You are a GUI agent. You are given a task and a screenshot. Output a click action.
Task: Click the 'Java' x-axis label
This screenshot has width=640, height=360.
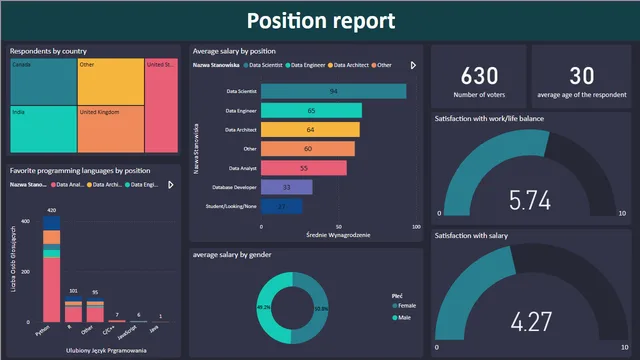(154, 329)
